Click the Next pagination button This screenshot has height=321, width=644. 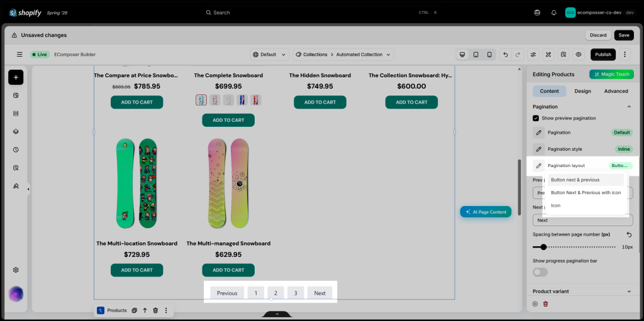pos(319,293)
